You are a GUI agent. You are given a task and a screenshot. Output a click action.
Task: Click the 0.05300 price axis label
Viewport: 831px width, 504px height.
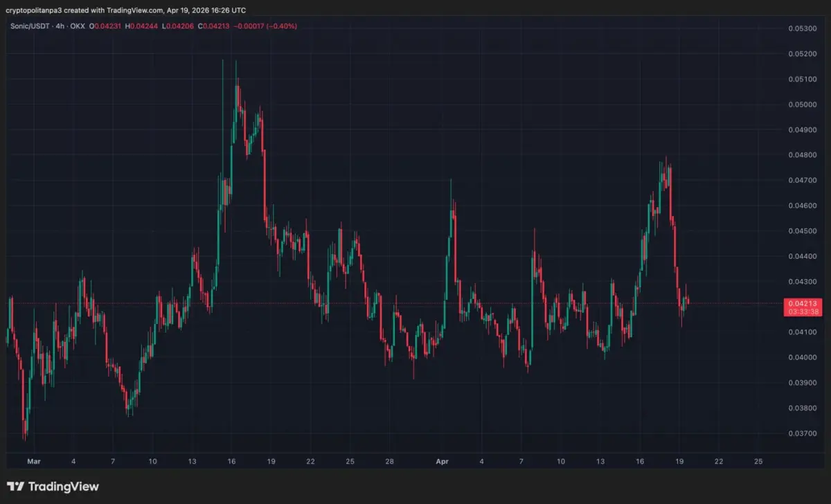(x=802, y=28)
